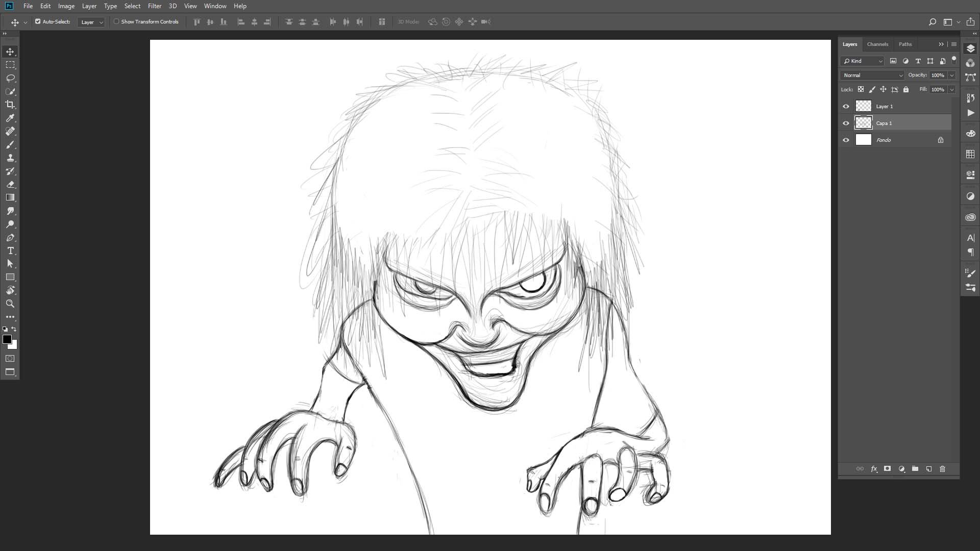Open the blend mode Normal dropdown

tap(872, 75)
